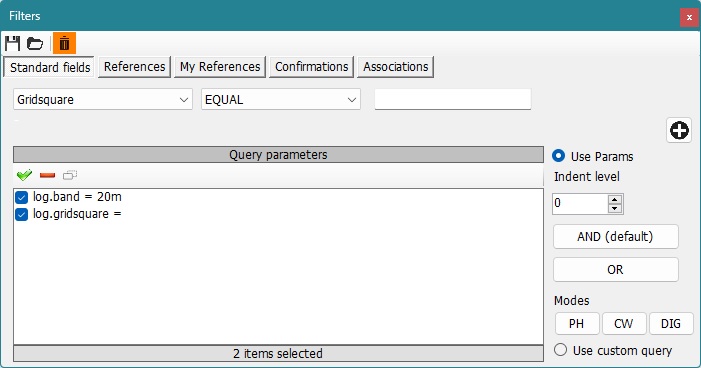Open a saved filter with folder icon
Image resolution: width=701 pixels, height=368 pixels.
click(x=35, y=43)
